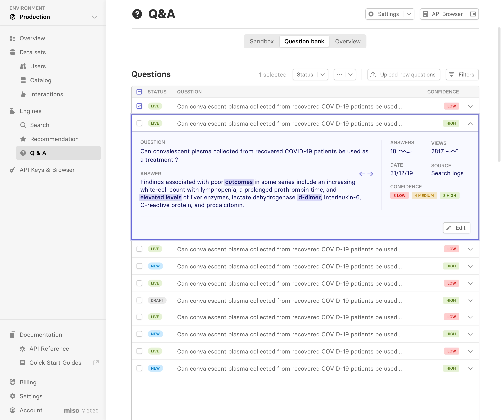Click the Q & A question mark icon
This screenshot has height=420, width=504.
click(x=23, y=153)
